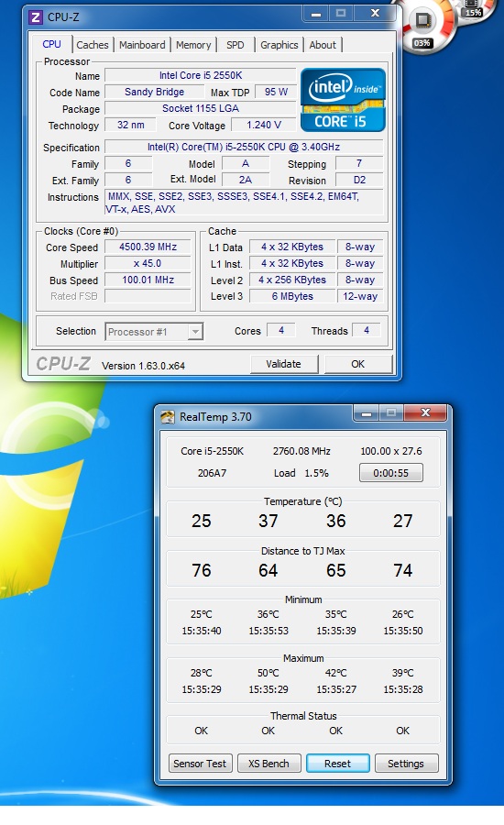Click the Reset button in RealTemp
This screenshot has height=825, width=504.
338,763
